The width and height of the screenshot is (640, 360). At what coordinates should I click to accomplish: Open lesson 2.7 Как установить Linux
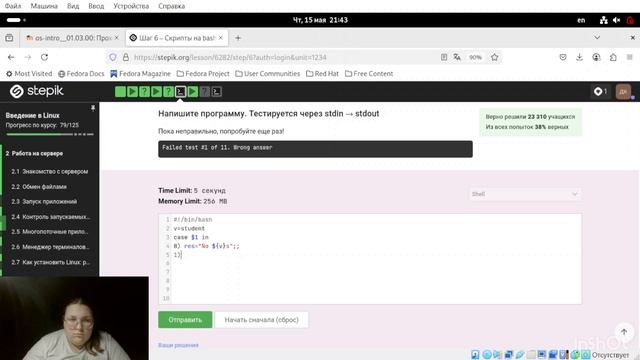pyautogui.click(x=51, y=262)
